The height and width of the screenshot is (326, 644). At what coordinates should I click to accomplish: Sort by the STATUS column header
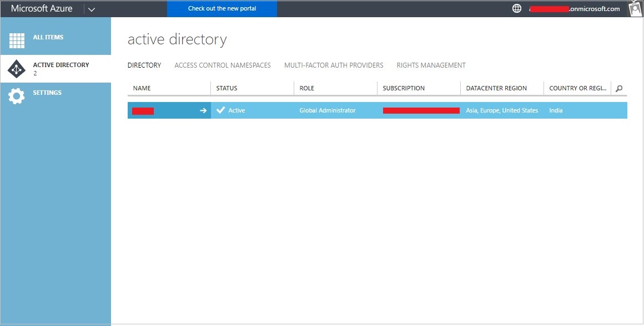pos(227,88)
